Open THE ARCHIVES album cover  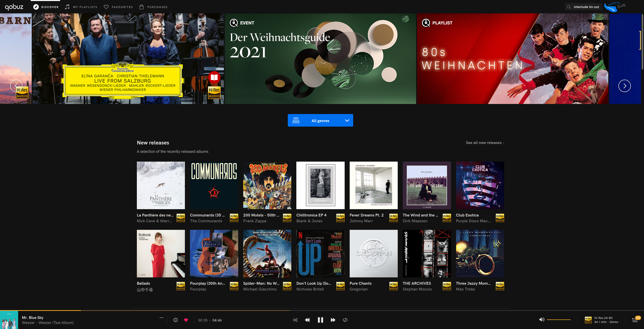pyautogui.click(x=427, y=253)
